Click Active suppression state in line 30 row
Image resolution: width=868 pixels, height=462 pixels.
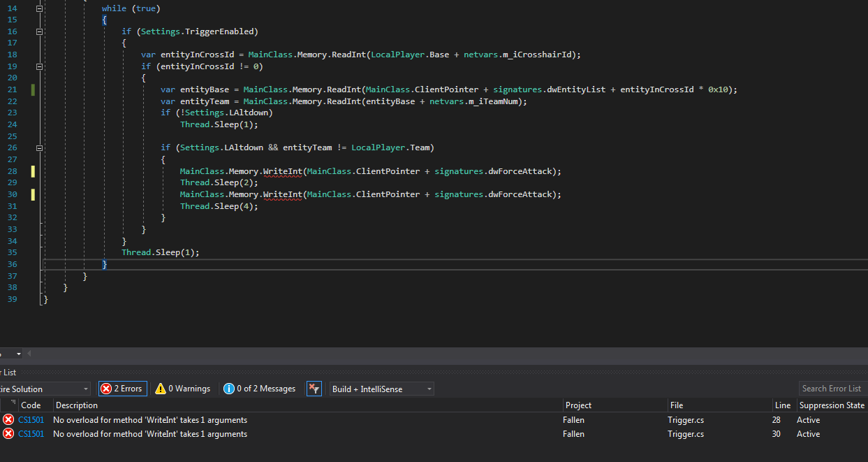tap(809, 434)
